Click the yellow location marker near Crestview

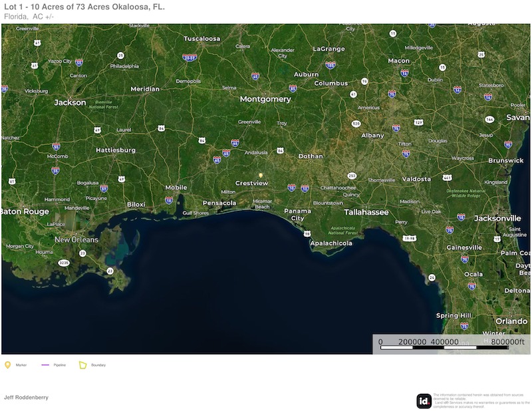click(x=261, y=176)
